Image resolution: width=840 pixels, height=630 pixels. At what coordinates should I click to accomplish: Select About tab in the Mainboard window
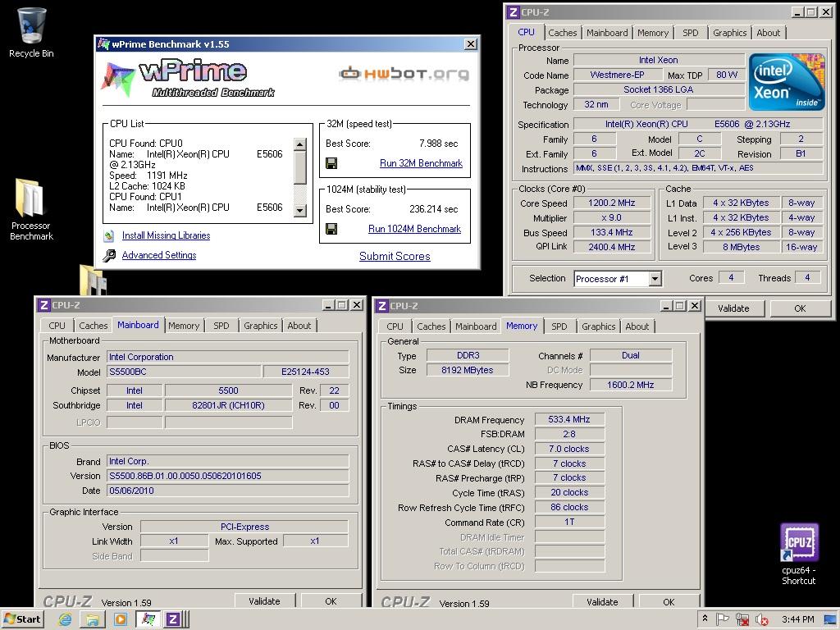coord(299,326)
